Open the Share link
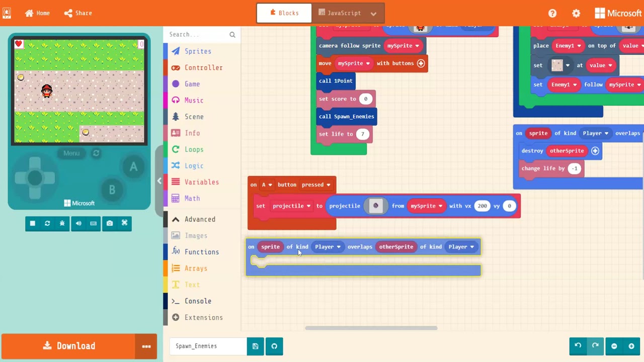 (78, 13)
